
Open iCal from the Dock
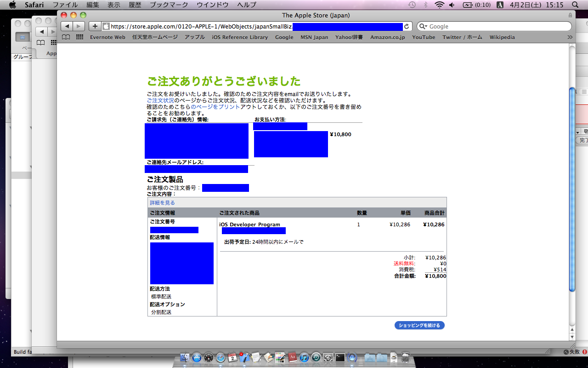tap(232, 357)
